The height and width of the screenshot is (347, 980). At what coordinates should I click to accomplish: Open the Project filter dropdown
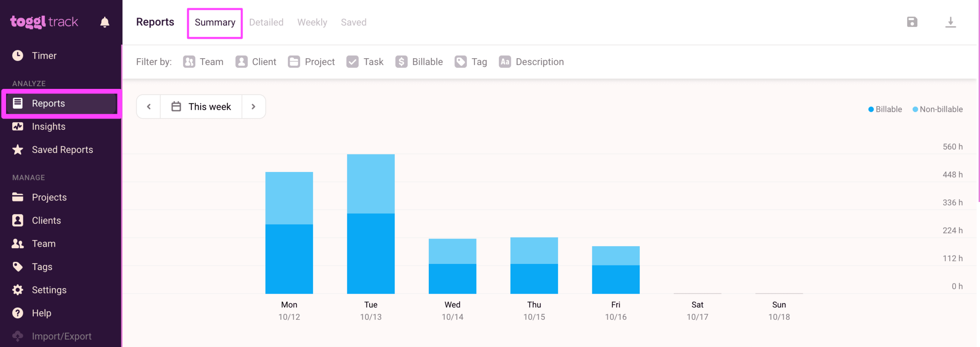click(311, 62)
